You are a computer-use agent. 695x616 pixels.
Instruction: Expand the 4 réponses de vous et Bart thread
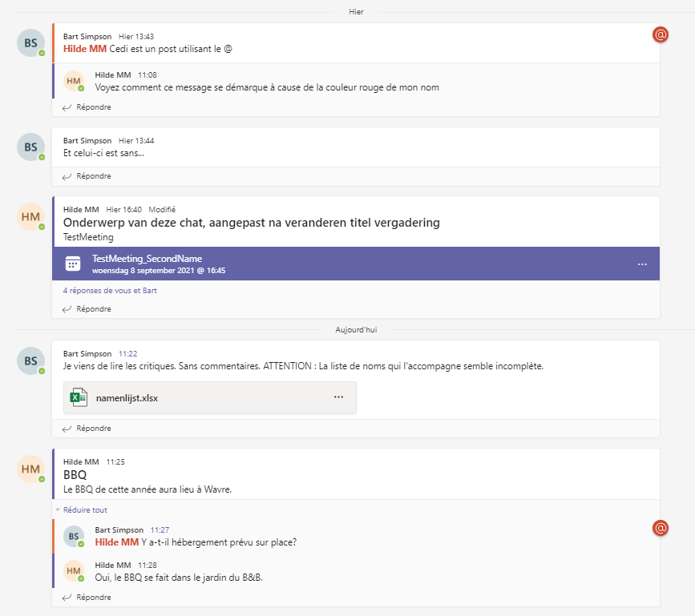coord(110,291)
